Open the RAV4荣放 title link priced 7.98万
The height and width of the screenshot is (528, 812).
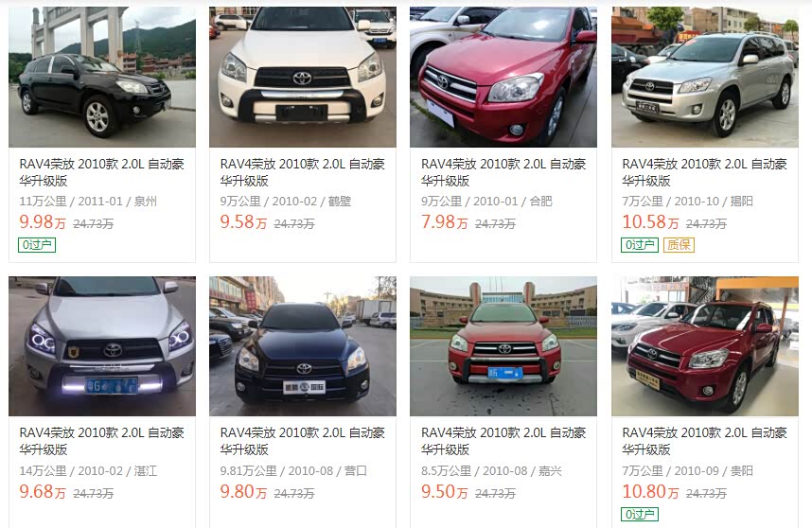click(503, 172)
